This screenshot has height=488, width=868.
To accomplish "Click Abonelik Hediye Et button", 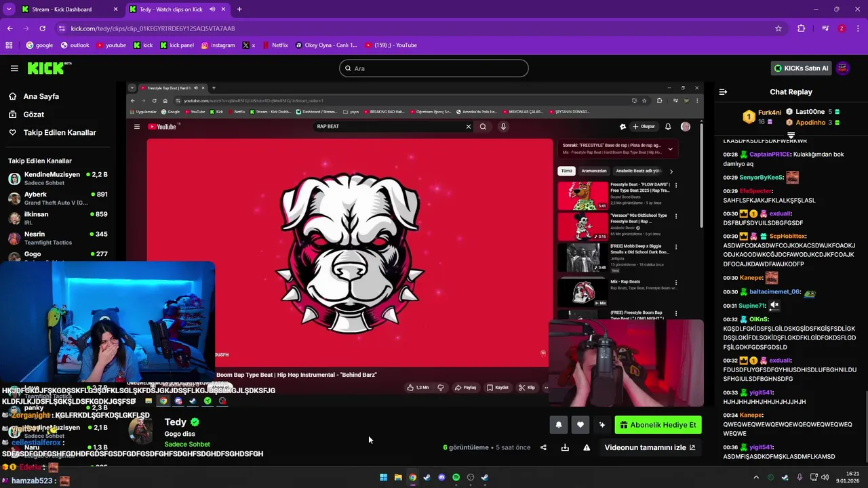I will pyautogui.click(x=658, y=425).
